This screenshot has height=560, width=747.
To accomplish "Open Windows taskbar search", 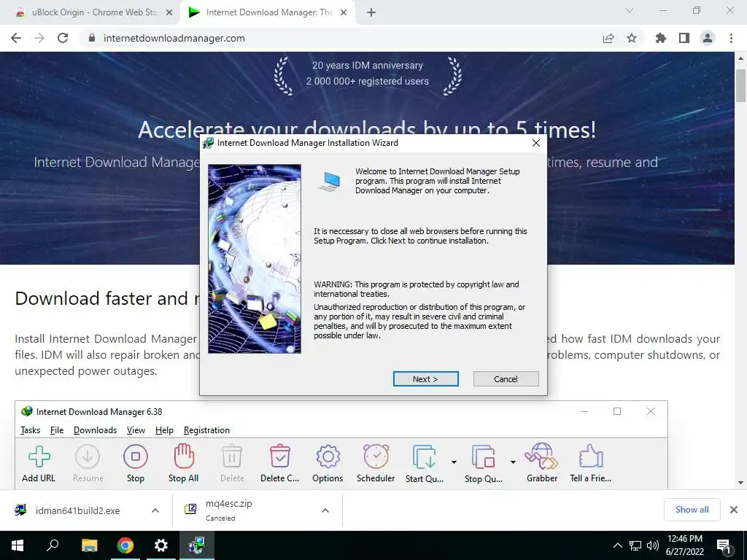I will coord(53,545).
